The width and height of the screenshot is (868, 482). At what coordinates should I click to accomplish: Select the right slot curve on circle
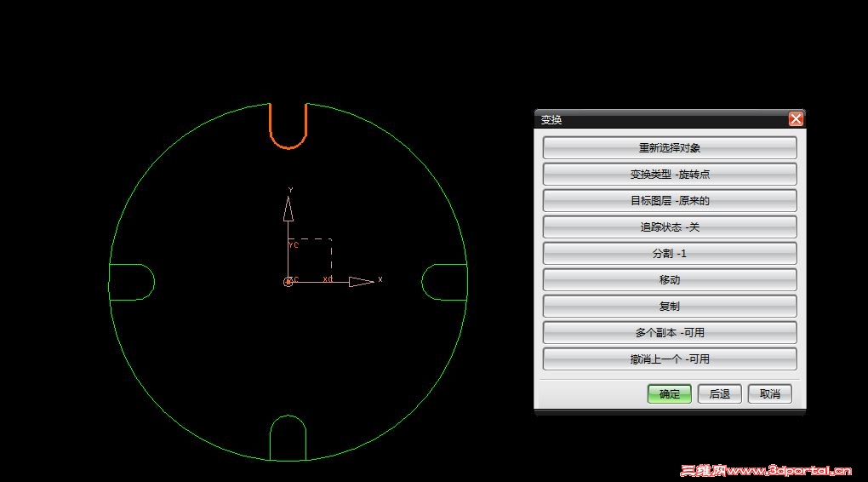tap(423, 282)
